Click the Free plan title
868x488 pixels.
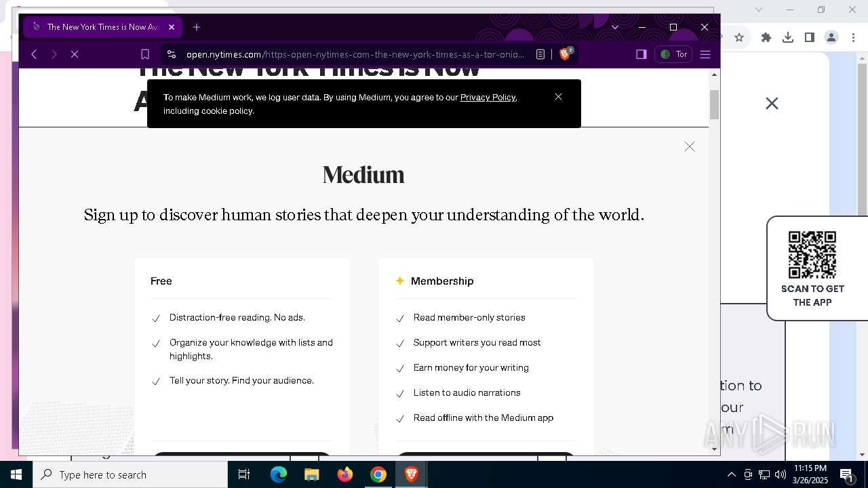pos(161,281)
